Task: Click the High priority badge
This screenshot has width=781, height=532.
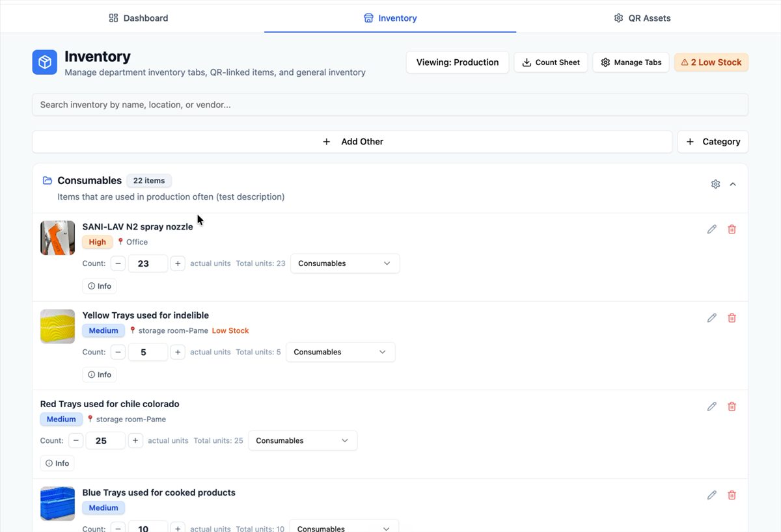Action: pyautogui.click(x=97, y=242)
